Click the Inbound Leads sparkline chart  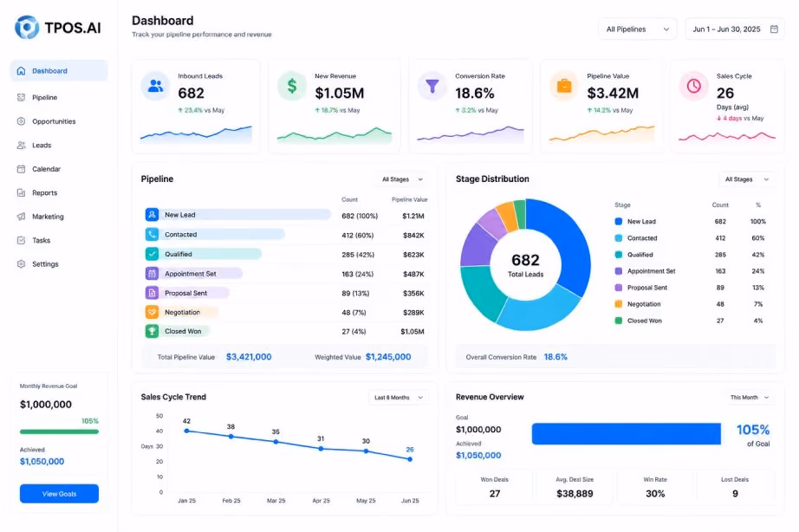click(x=196, y=133)
